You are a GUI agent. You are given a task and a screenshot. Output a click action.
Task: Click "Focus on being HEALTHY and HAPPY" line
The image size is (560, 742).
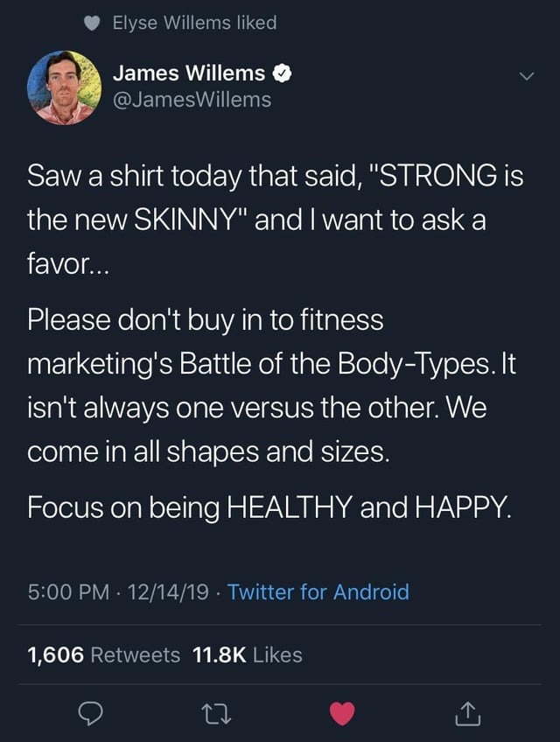267,507
